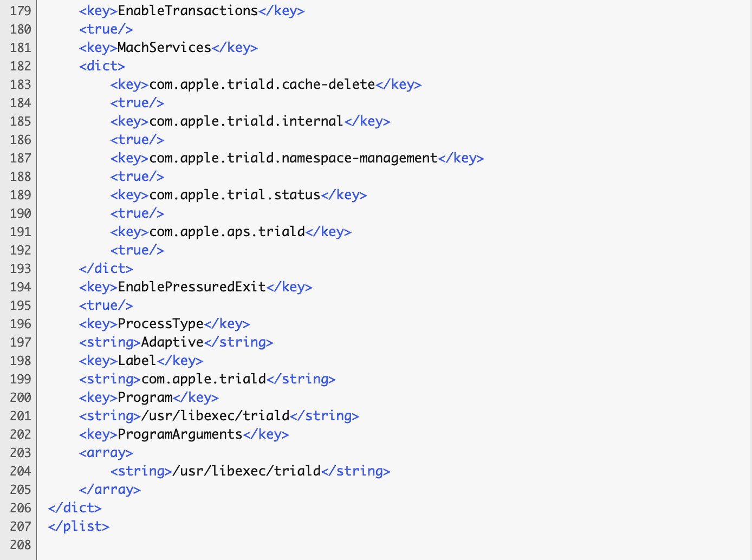Click line number 187 in the gutter
Viewport: 752px width, 560px height.
(x=21, y=158)
